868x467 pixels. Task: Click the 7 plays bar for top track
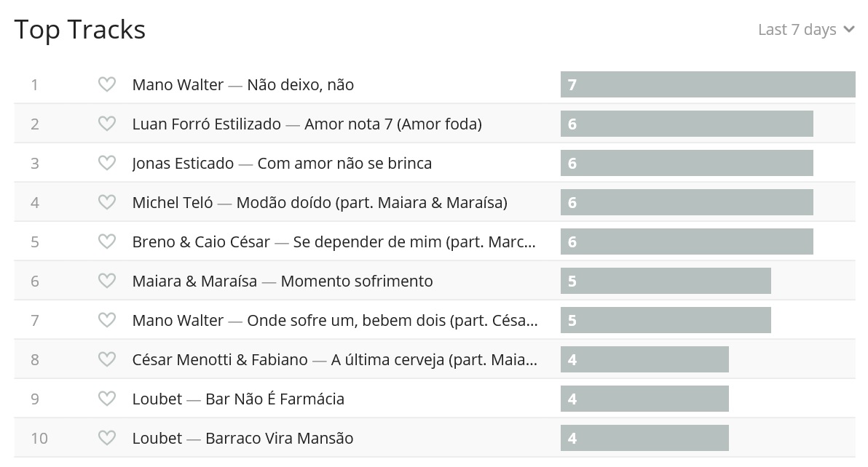click(x=707, y=84)
